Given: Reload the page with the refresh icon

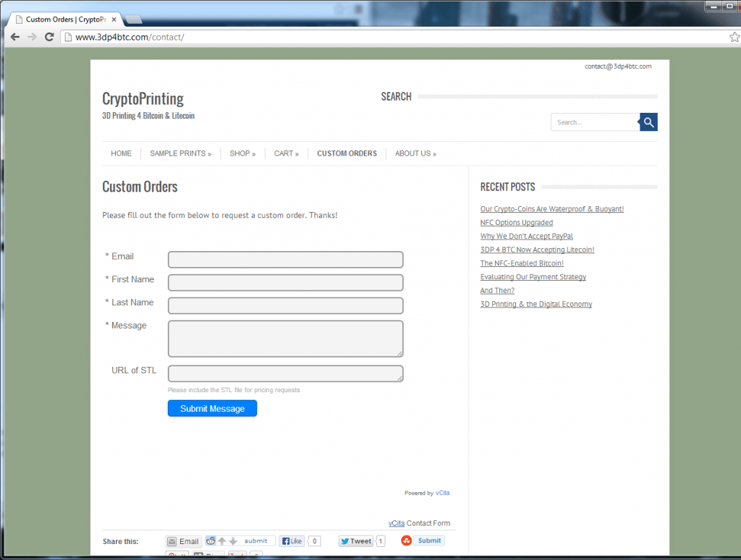Looking at the screenshot, I should tap(49, 37).
